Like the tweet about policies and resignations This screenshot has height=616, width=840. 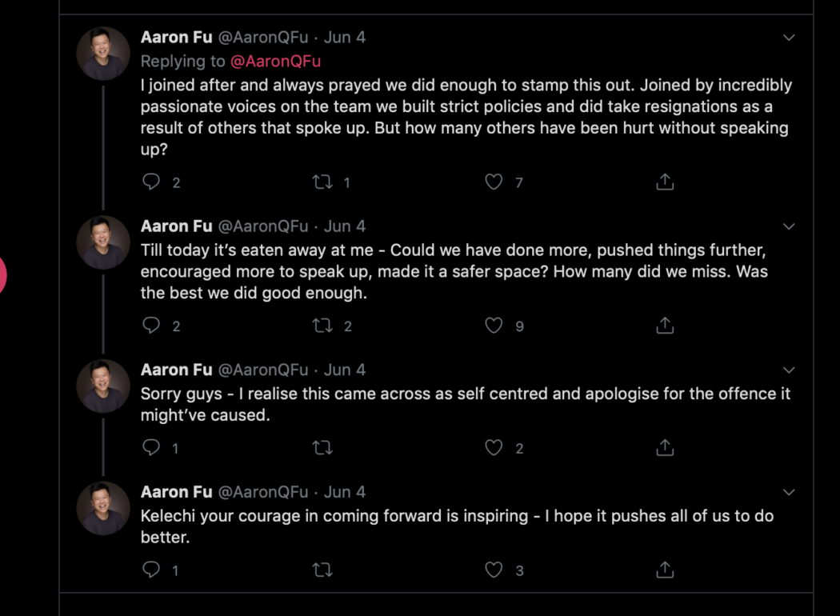tap(494, 182)
